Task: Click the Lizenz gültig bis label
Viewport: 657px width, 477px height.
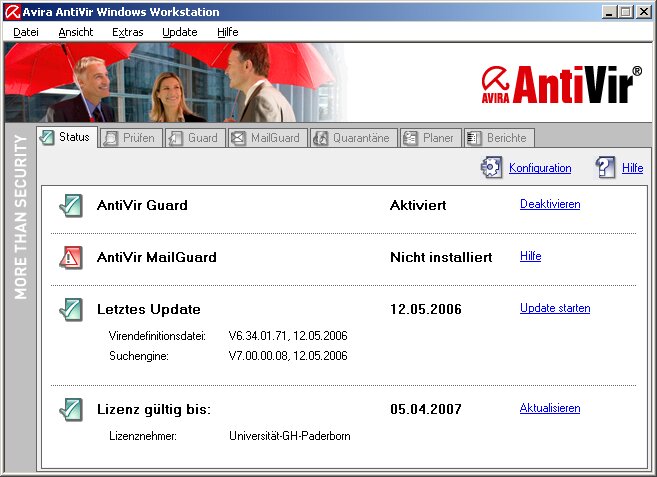Action: click(x=154, y=409)
